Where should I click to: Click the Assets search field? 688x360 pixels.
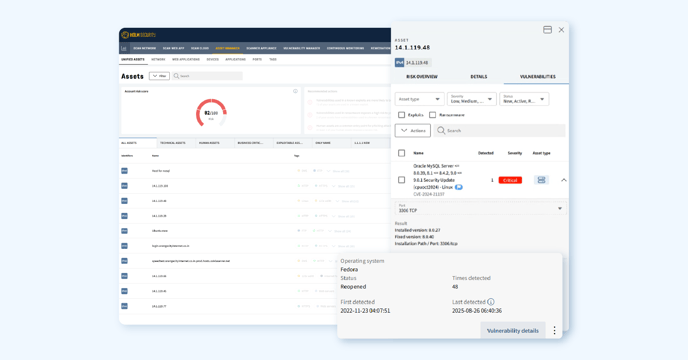click(x=207, y=76)
